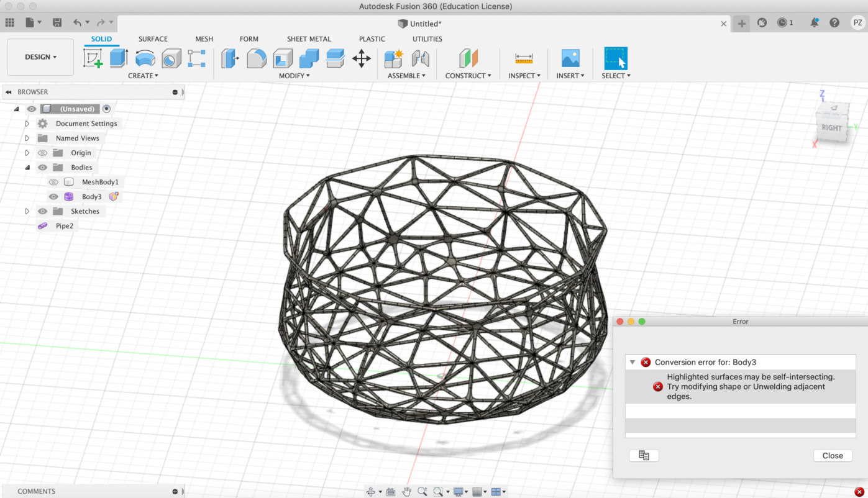
Task: Select the Combine tool
Action: pos(309,58)
